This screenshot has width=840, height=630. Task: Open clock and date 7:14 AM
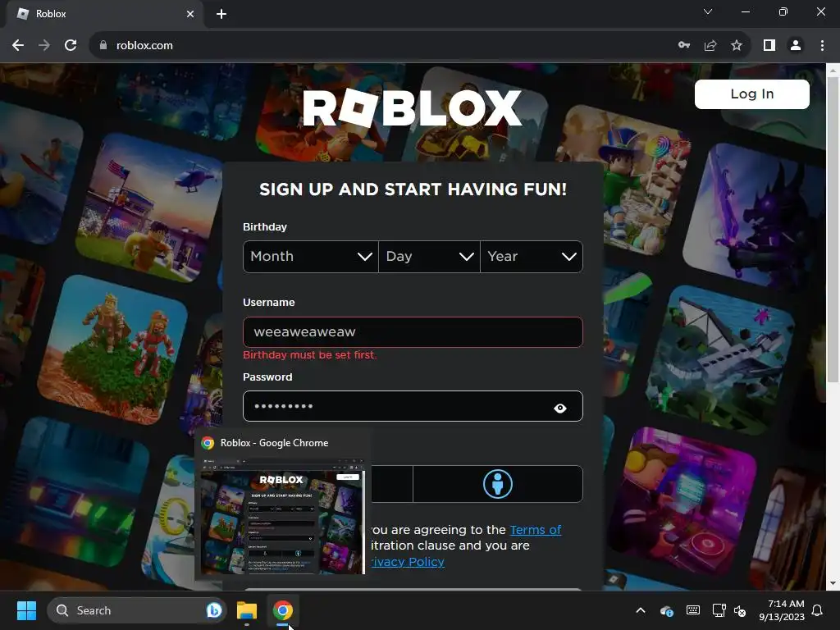click(x=782, y=610)
